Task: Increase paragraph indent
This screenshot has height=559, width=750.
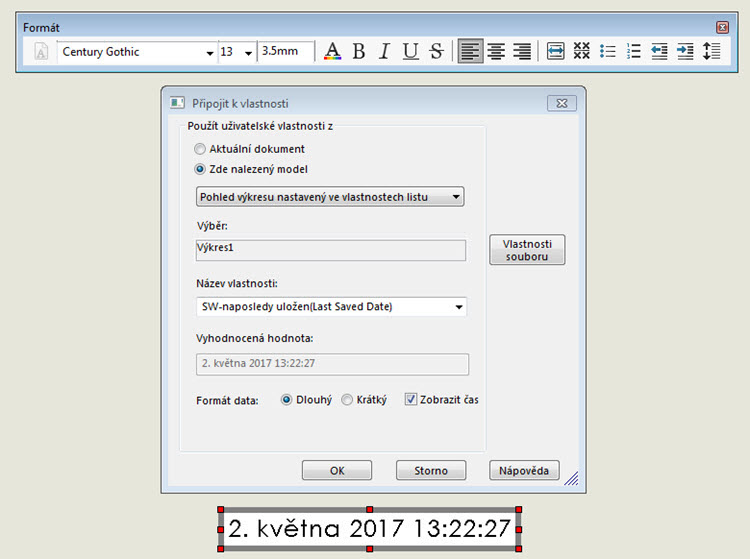Action: click(685, 51)
